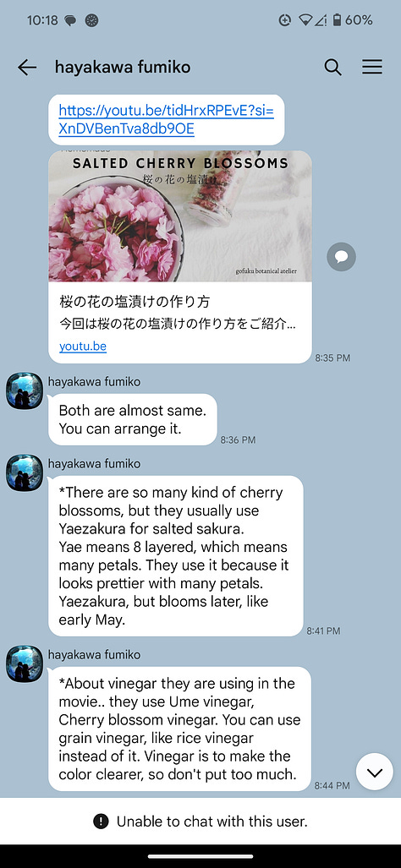Select the 'Both are almost same' message bubble
Viewport: 401px width, 868px height.
(x=132, y=419)
